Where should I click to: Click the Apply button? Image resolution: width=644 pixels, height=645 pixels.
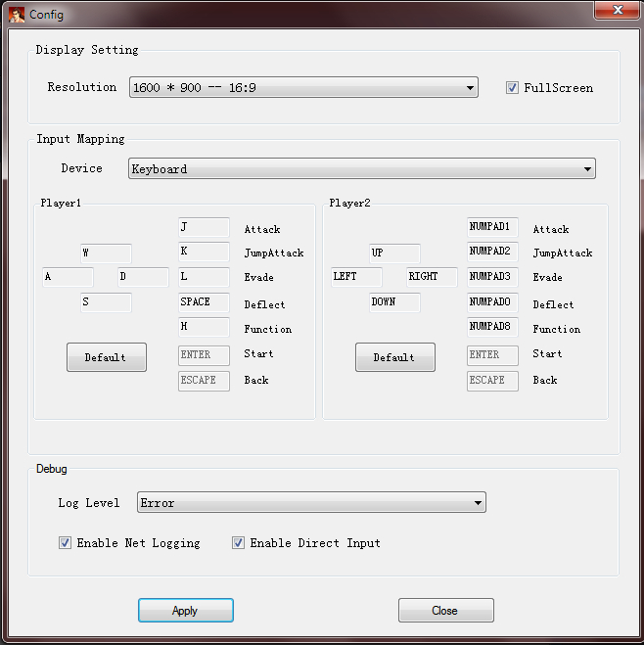point(186,610)
